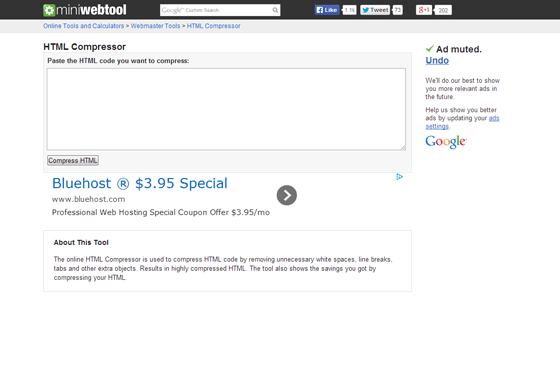Click the Facebook Like button
This screenshot has width=560, height=389.
click(326, 10)
